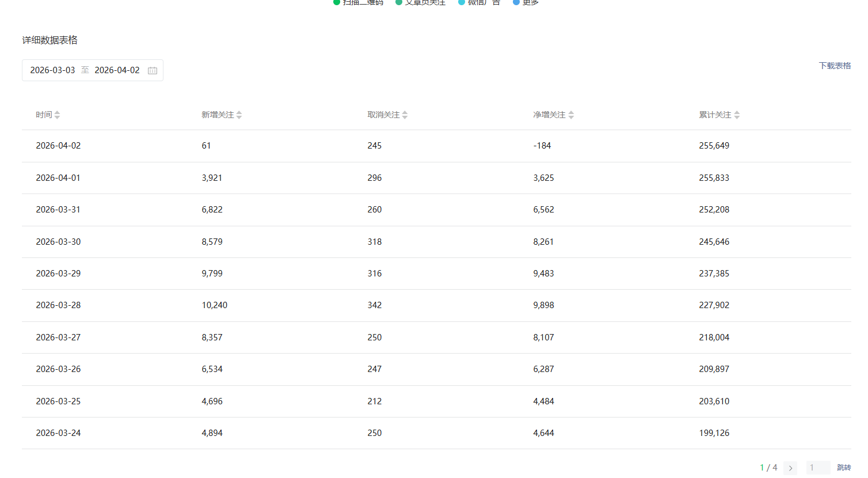This screenshot has height=478, width=868.
Task: Click unfollow value 318
Action: click(x=374, y=242)
